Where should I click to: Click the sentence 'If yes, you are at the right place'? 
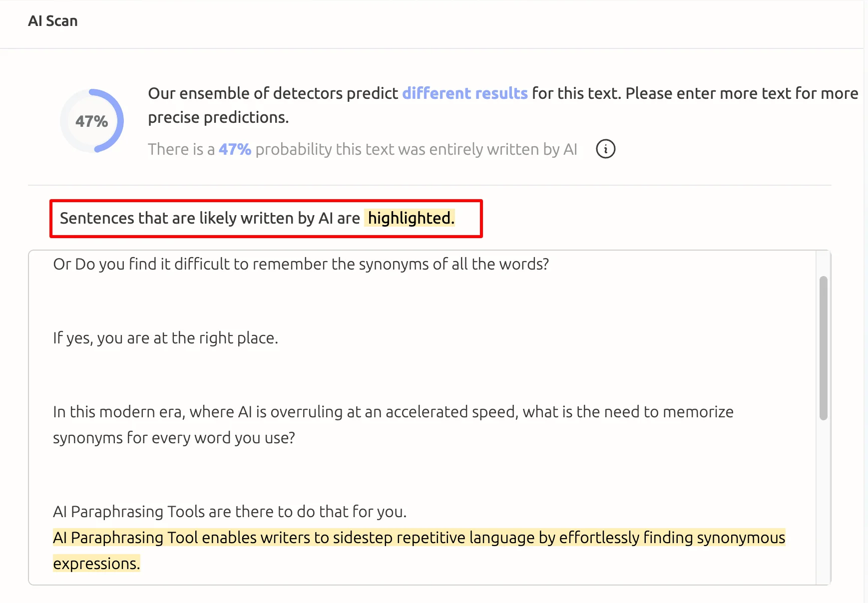click(165, 337)
